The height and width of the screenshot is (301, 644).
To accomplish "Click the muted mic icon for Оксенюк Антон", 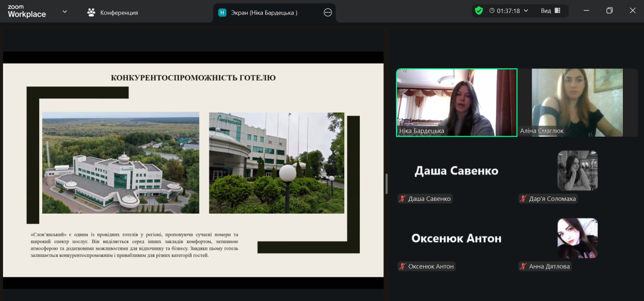I will pos(403,266).
